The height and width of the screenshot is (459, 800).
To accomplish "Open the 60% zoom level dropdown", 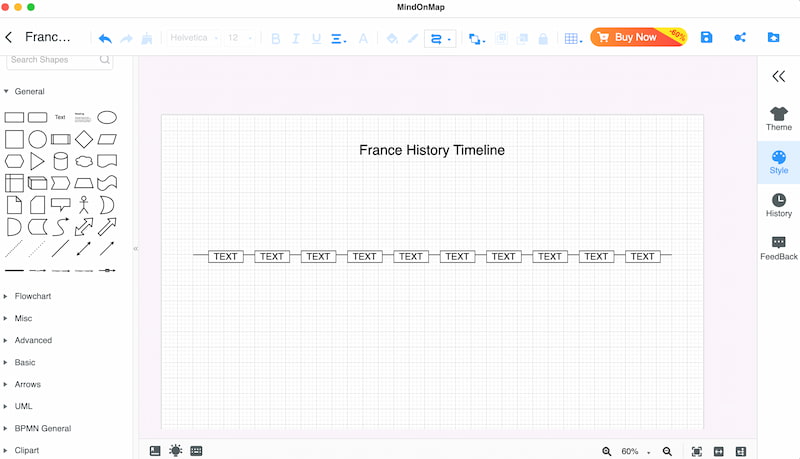I will pyautogui.click(x=635, y=451).
